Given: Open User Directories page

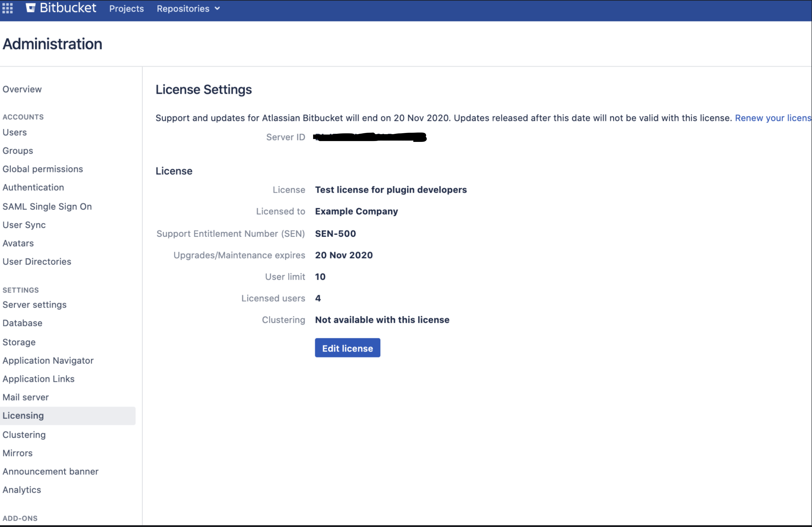Looking at the screenshot, I should (x=37, y=262).
